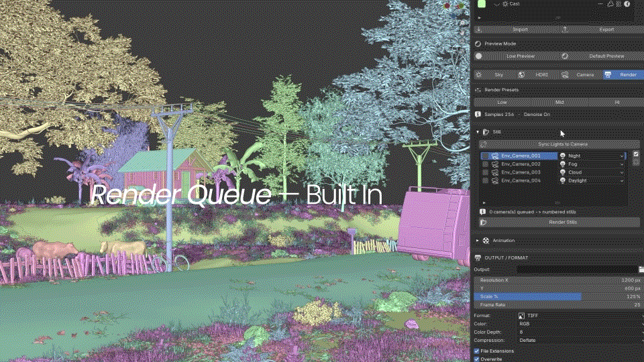Click the moon icon in the top row

click(x=627, y=4)
